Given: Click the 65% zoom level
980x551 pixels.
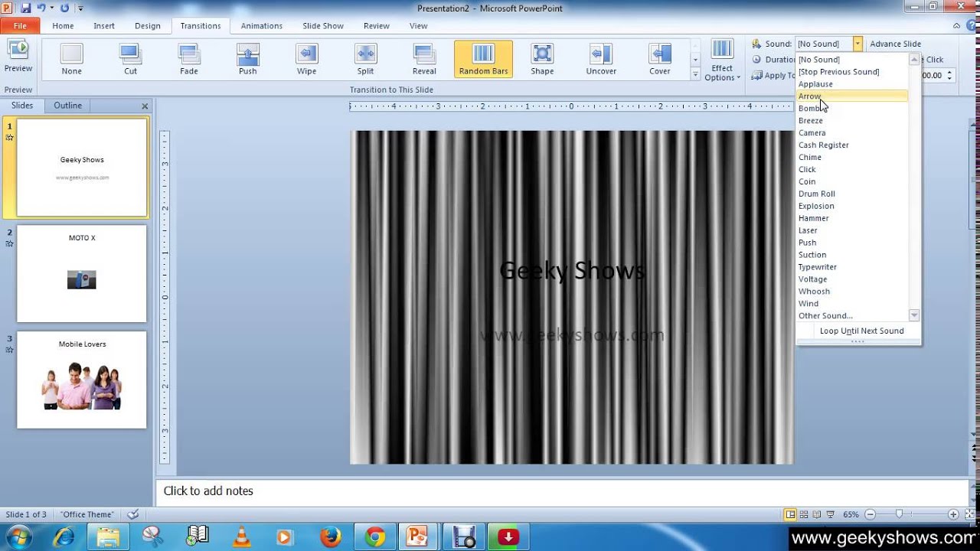Looking at the screenshot, I should pos(851,515).
